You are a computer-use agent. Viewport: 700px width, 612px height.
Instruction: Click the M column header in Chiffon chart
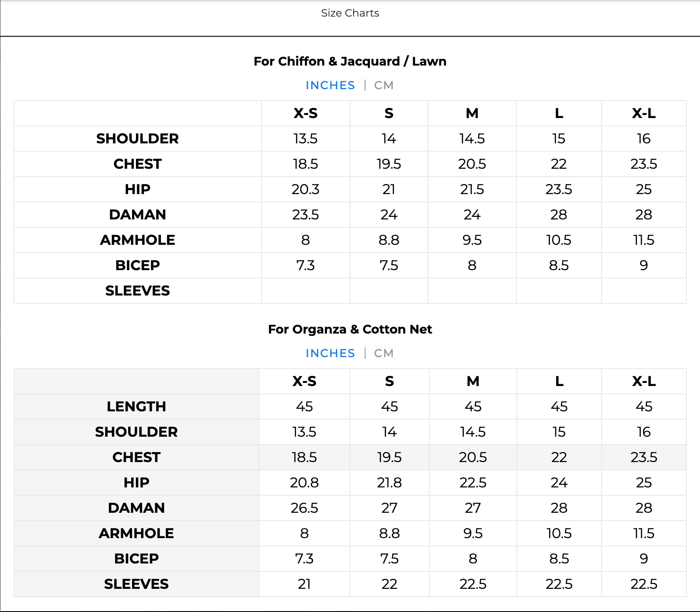pyautogui.click(x=472, y=113)
